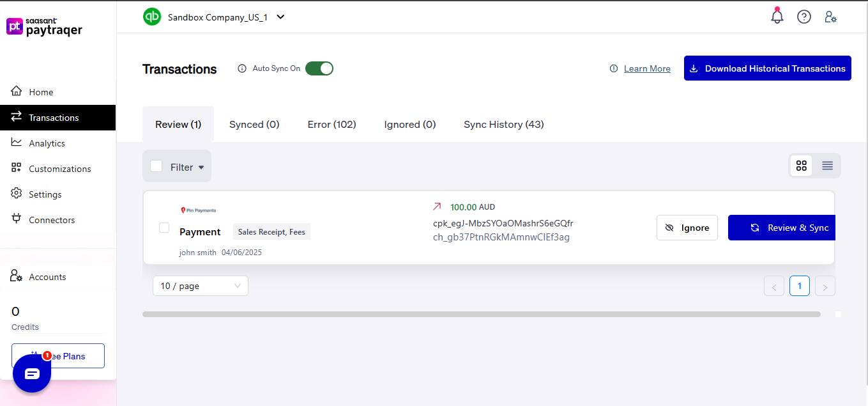Click the QuickBooks company icon

tap(152, 17)
